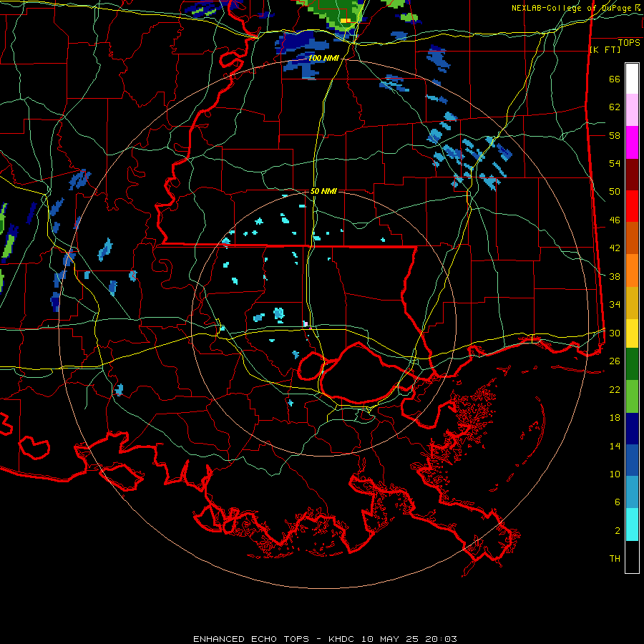The height and width of the screenshot is (644, 644).
Task: Click the '50' legend value
Action: 615,192
